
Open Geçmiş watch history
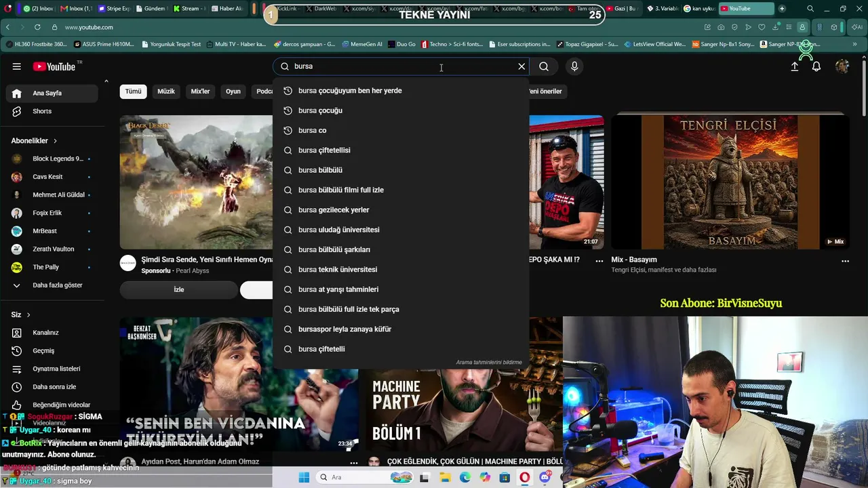coord(53,351)
